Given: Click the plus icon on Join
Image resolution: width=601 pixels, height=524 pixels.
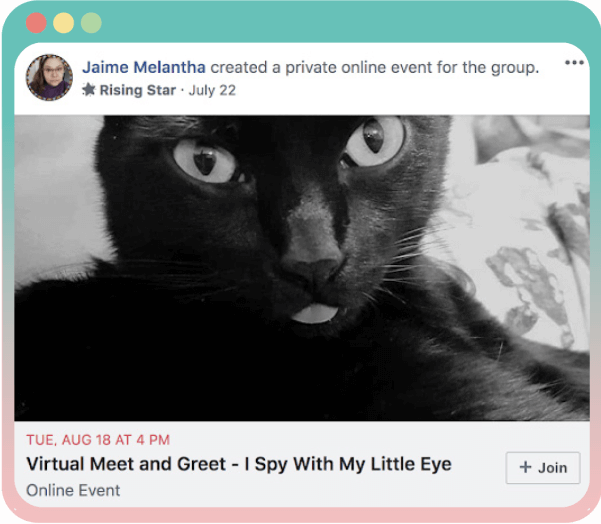Looking at the screenshot, I should 526,467.
